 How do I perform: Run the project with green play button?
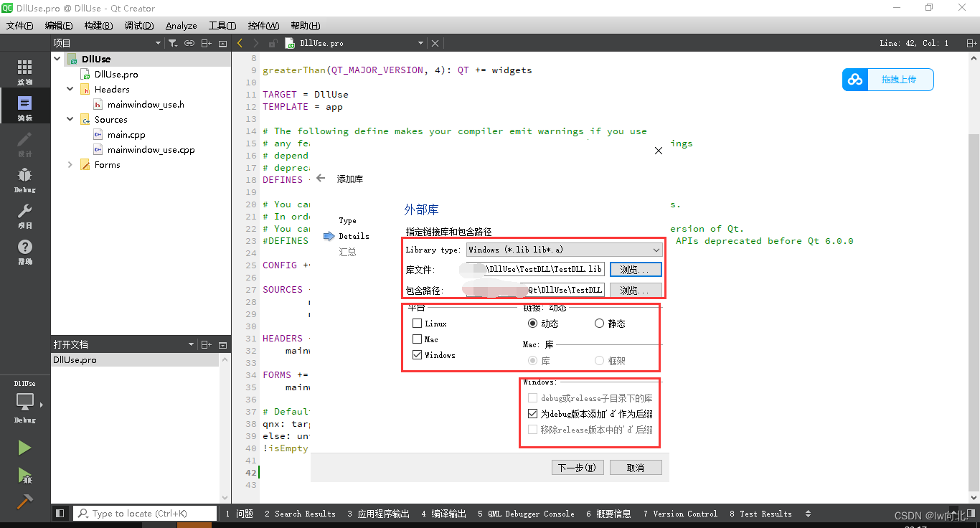coord(24,448)
